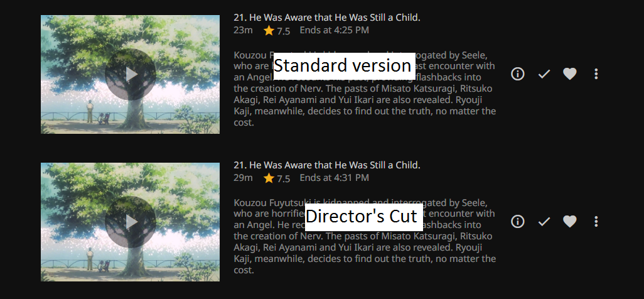Screen dimensions: 644x299
Task: Mark the 23m episode as watched
Action: tap(544, 74)
